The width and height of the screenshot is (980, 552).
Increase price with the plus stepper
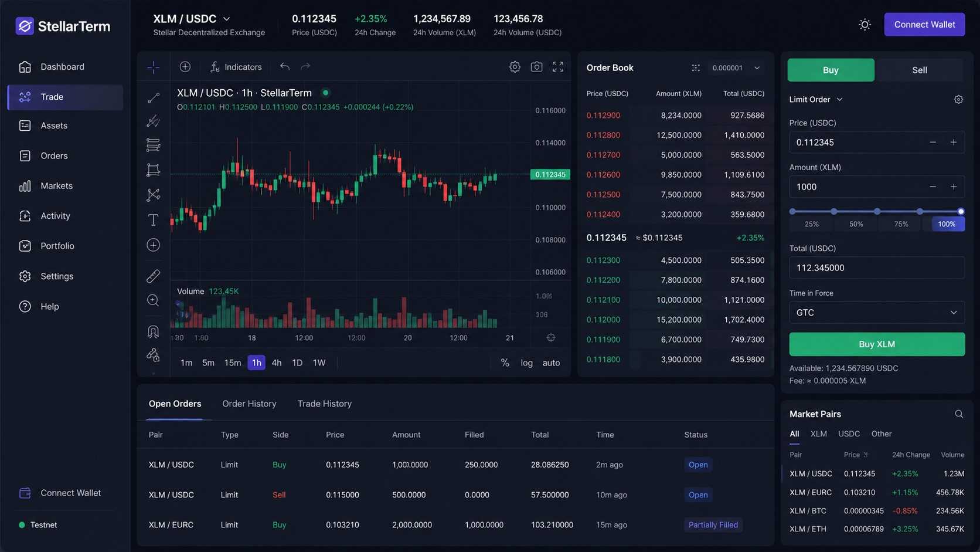pos(954,143)
